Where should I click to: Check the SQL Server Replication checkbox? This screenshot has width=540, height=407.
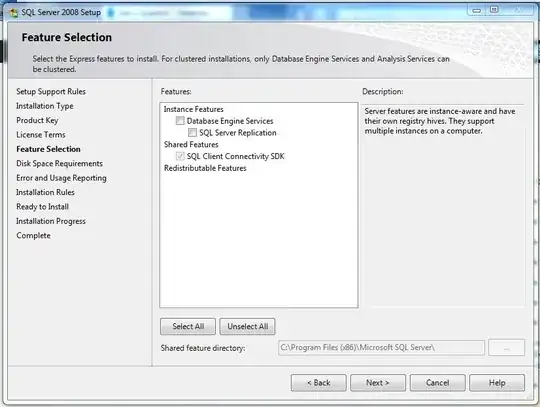(193, 132)
